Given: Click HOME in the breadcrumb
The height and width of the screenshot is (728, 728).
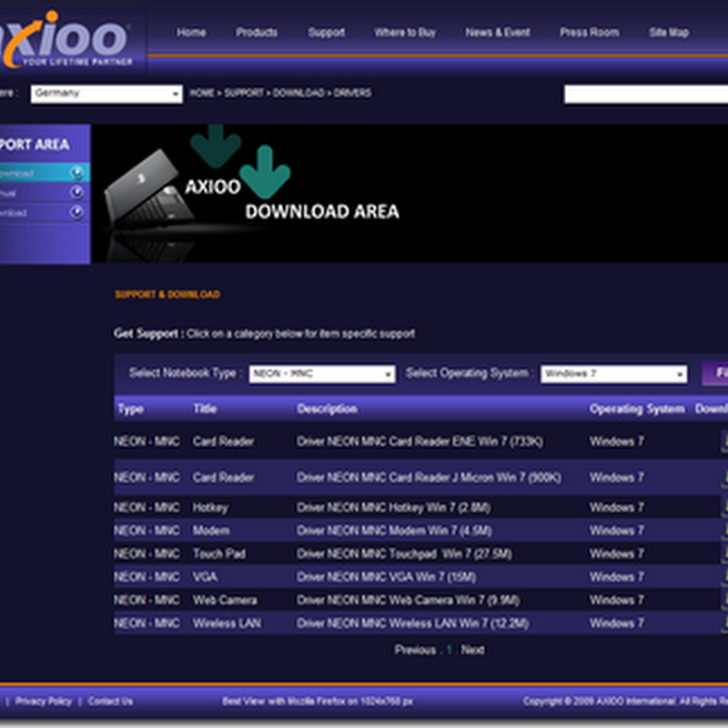Looking at the screenshot, I should click(x=202, y=93).
